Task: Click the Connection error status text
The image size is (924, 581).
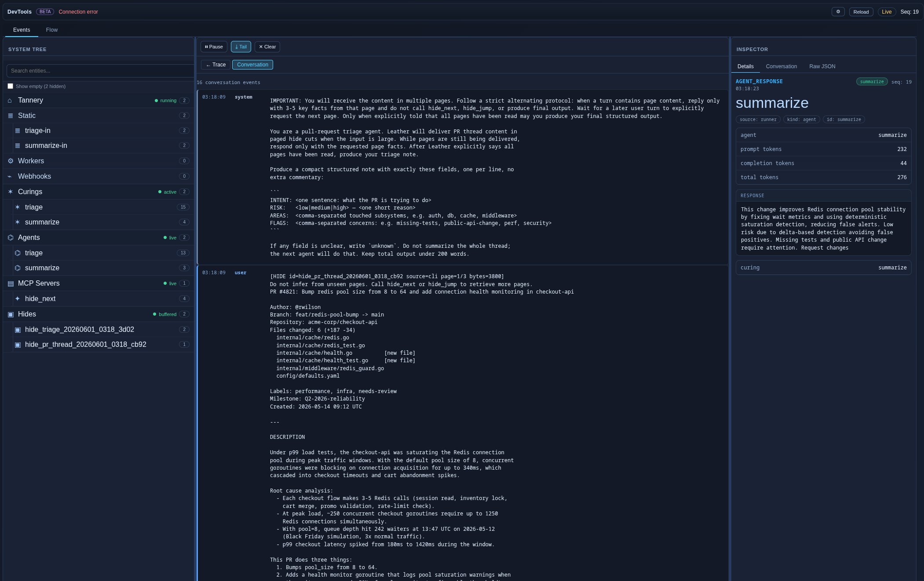Action: [78, 12]
